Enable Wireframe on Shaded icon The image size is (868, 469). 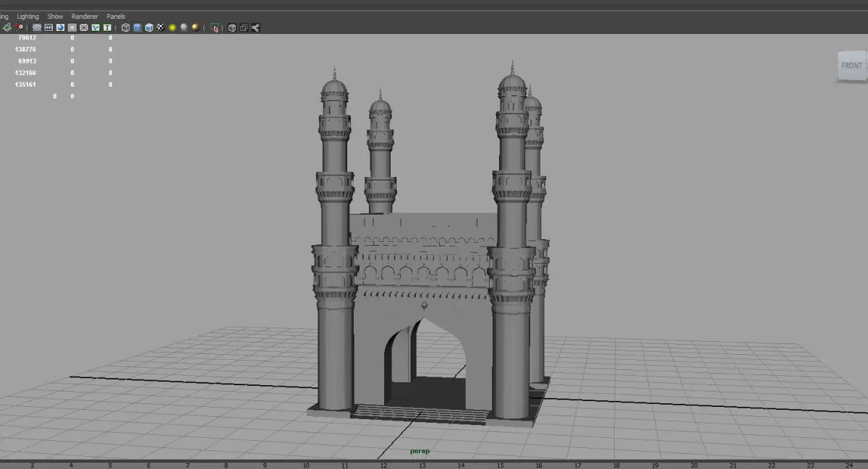pyautogui.click(x=148, y=27)
